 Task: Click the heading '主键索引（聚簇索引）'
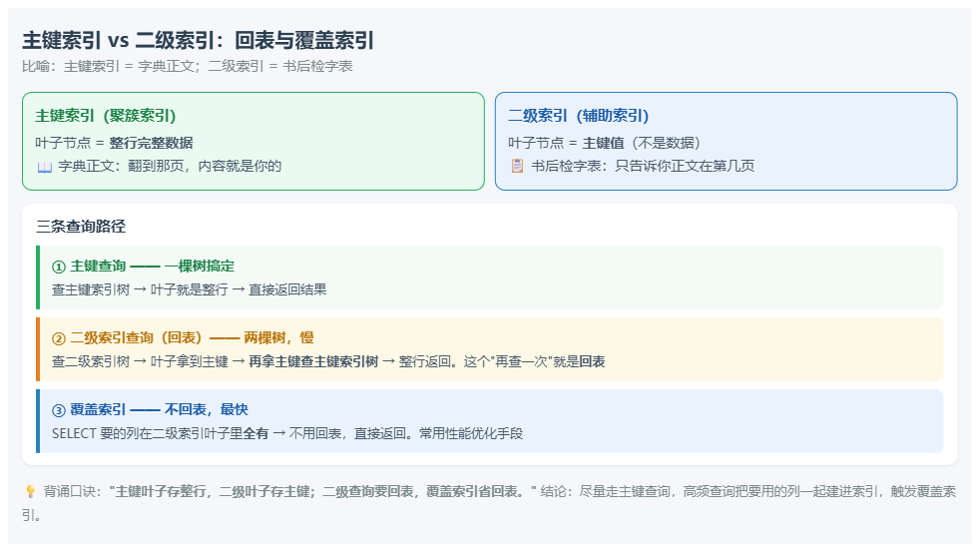106,116
